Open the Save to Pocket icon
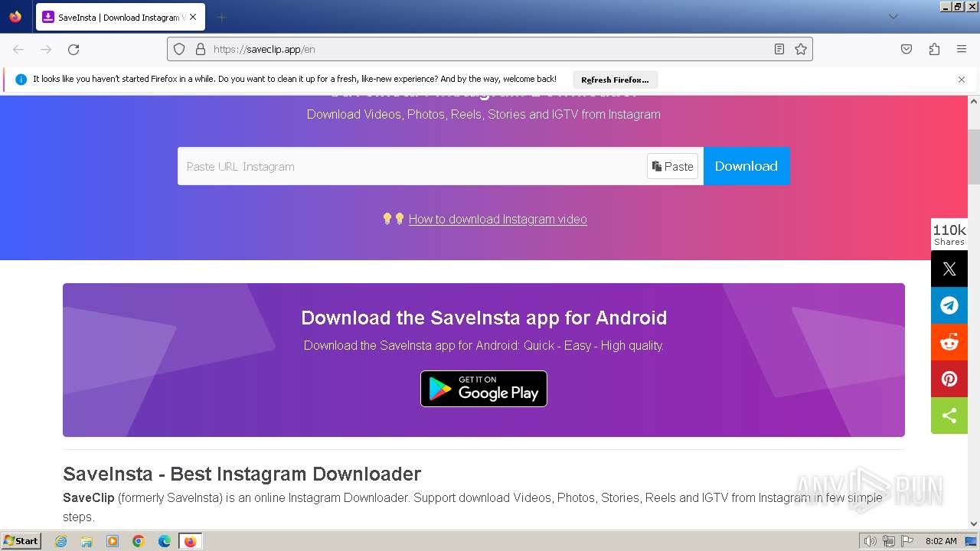Screen dimensions: 980x551 (x=906, y=49)
